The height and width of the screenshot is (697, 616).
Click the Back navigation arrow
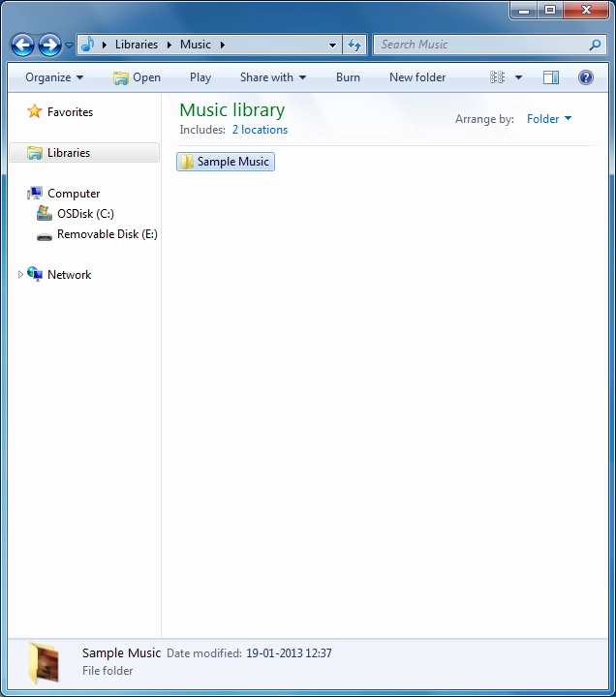point(22,45)
